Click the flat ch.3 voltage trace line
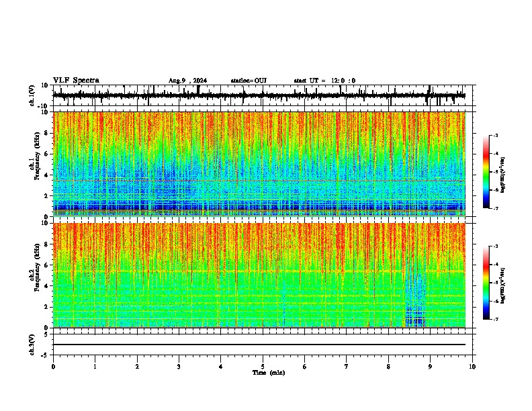This screenshot has height=411, width=532. [259, 345]
